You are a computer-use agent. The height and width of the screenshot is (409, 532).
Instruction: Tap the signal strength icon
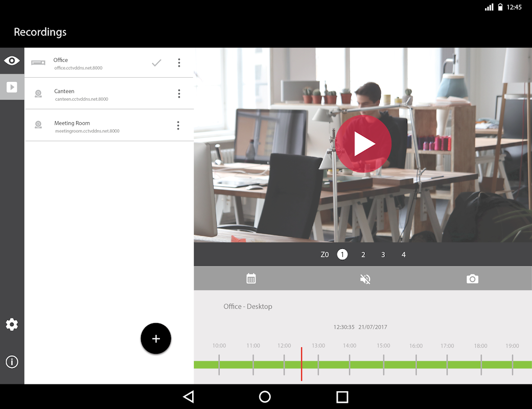tap(489, 7)
